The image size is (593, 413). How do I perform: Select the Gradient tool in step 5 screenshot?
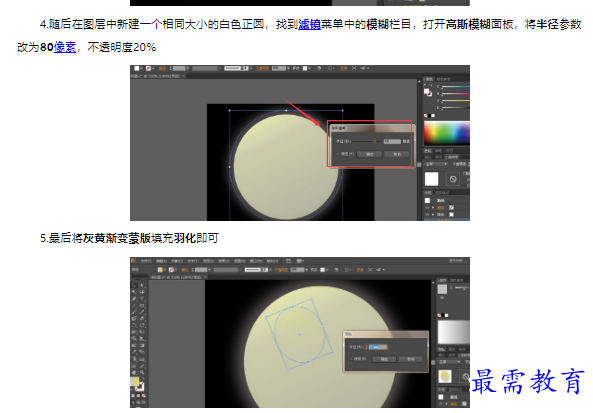pos(142,345)
